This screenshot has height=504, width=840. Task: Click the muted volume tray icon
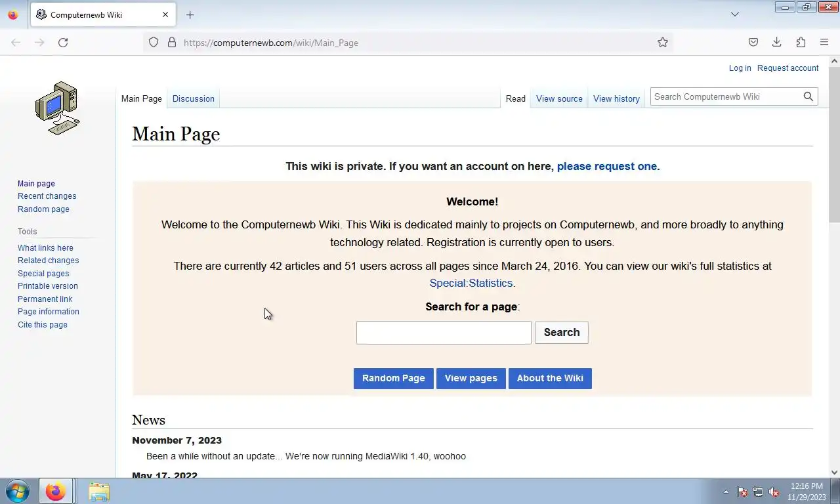point(774,492)
